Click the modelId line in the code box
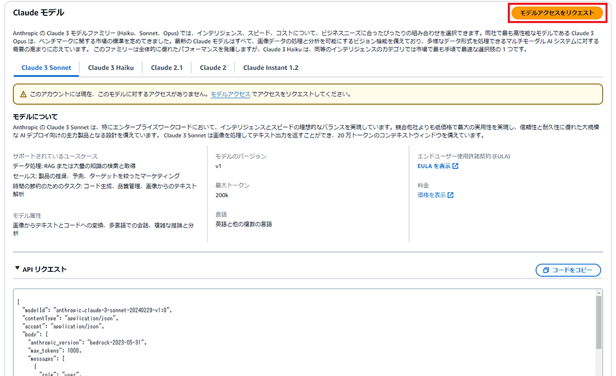 pos(97,310)
